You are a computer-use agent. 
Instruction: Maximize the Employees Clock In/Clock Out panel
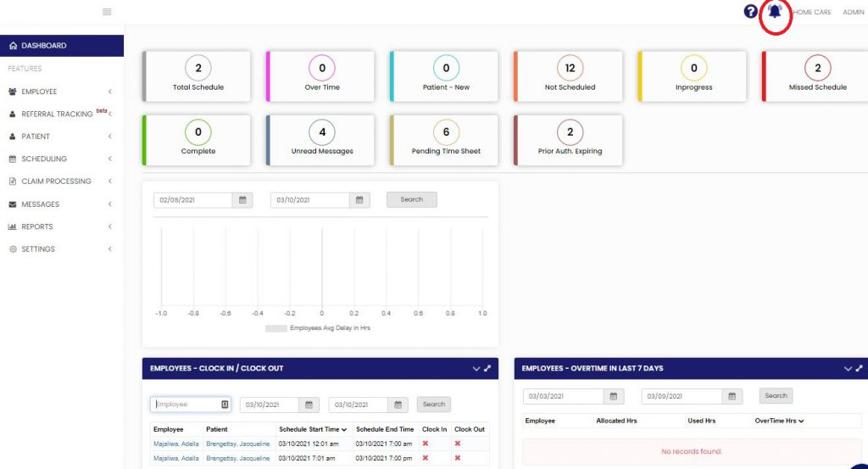pos(487,369)
